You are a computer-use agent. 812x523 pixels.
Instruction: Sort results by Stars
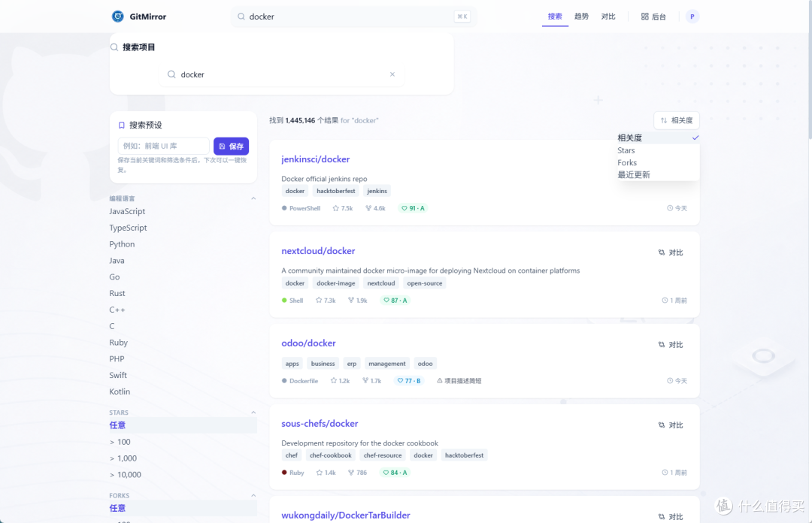click(658, 150)
